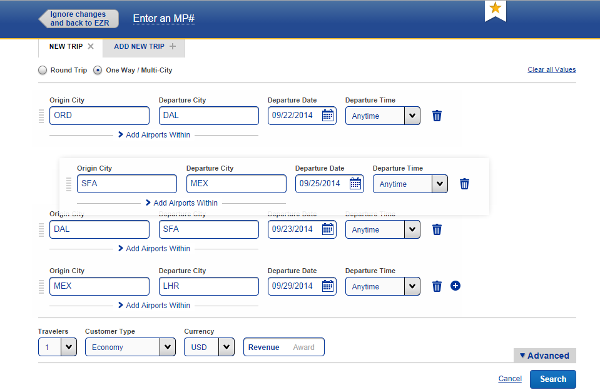600x390 pixels.
Task: Delete the MEX to LHR flight row
Action: [x=437, y=286]
